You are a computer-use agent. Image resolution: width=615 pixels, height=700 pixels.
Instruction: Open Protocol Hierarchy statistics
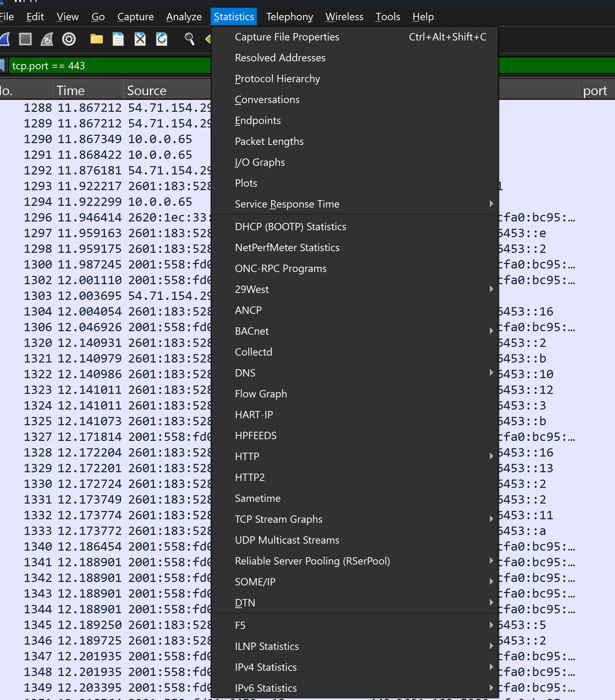[355, 79]
